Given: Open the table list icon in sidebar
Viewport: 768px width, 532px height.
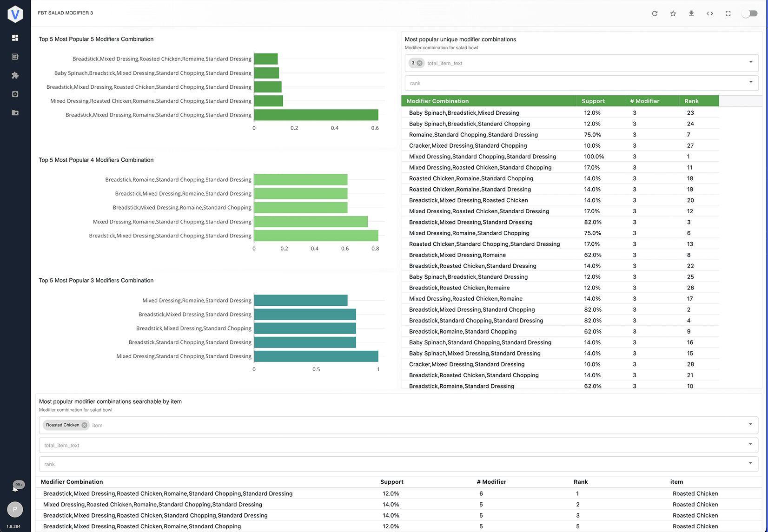Looking at the screenshot, I should point(15,57).
